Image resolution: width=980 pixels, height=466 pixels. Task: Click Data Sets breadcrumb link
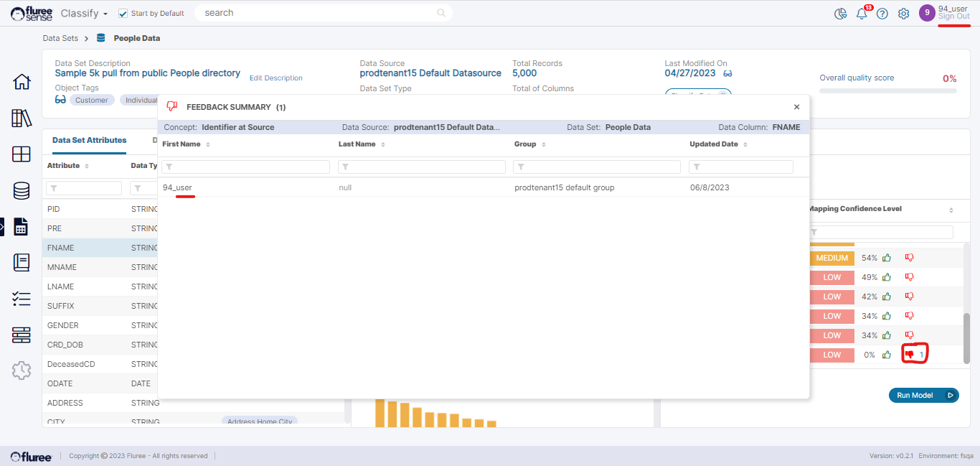point(60,38)
